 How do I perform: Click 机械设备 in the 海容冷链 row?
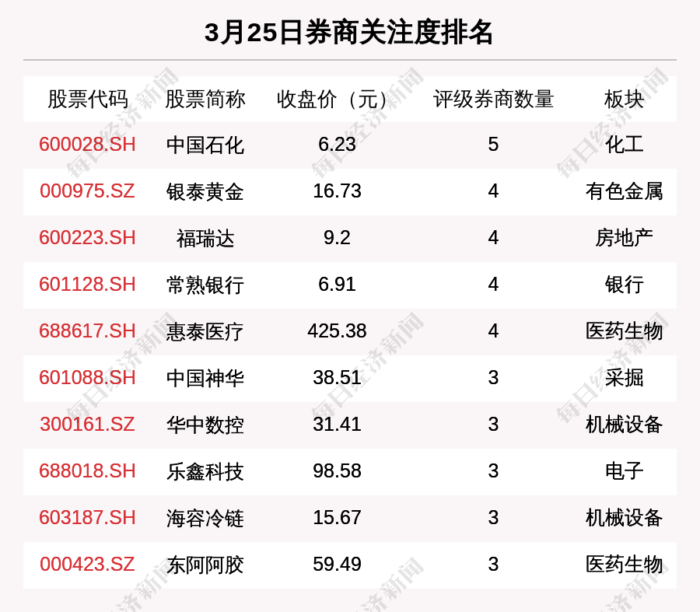(624, 518)
